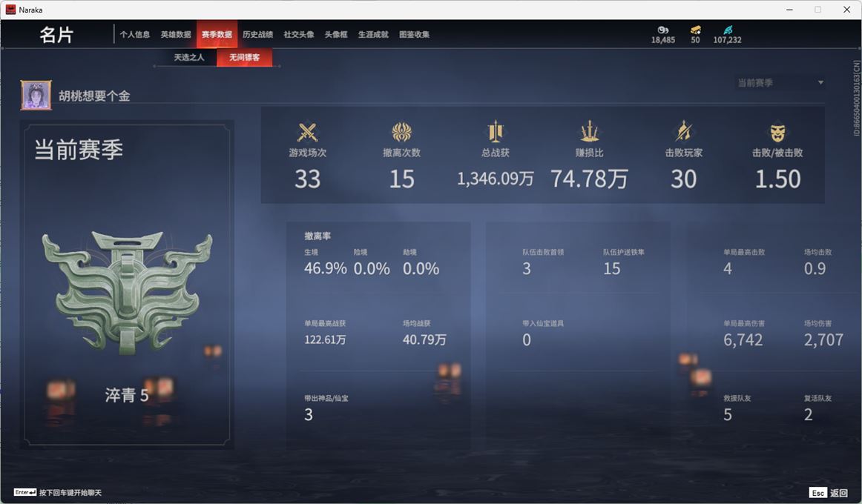The image size is (862, 504).
Task: Select the 无间镖客 sub-tab
Action: click(x=244, y=57)
